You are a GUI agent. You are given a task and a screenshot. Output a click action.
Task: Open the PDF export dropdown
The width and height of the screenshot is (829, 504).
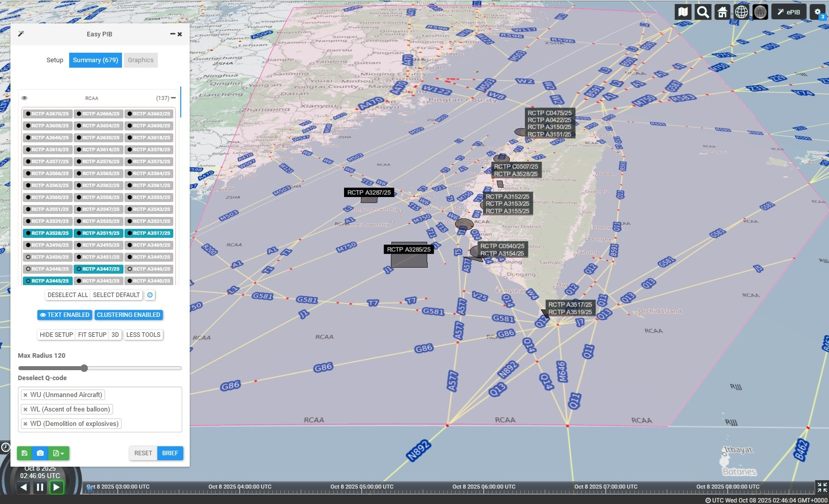pyautogui.click(x=59, y=453)
